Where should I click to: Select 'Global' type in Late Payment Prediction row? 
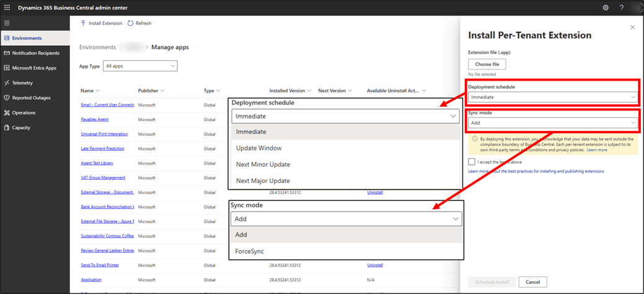tap(210, 148)
